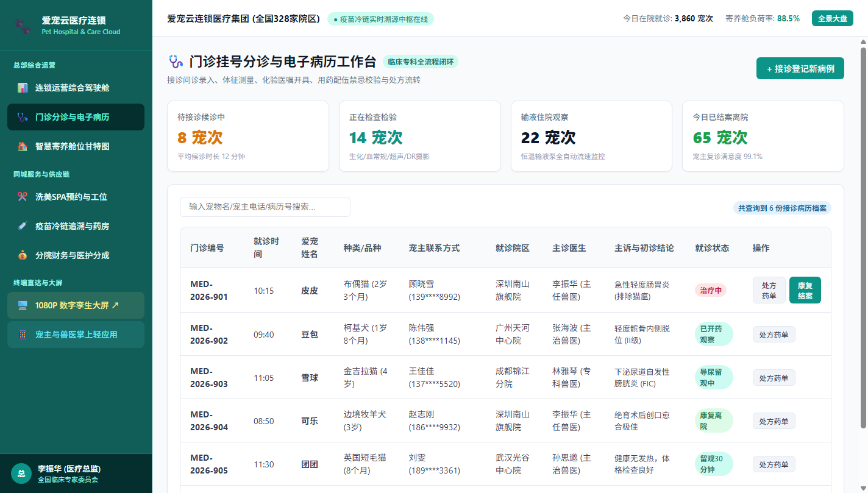Click the stethoscope icon beside the 门诊挂号分诊与电子病历工作台 title
The height and width of the screenshot is (493, 868).
(x=176, y=62)
